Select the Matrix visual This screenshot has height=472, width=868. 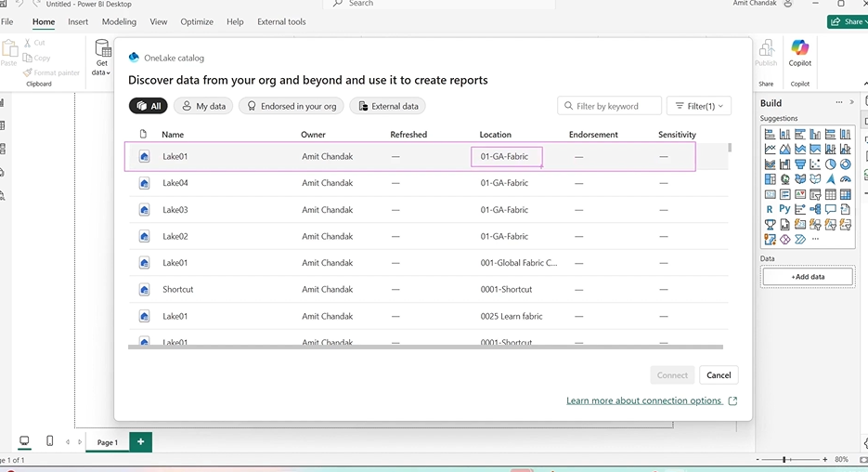[x=846, y=194]
